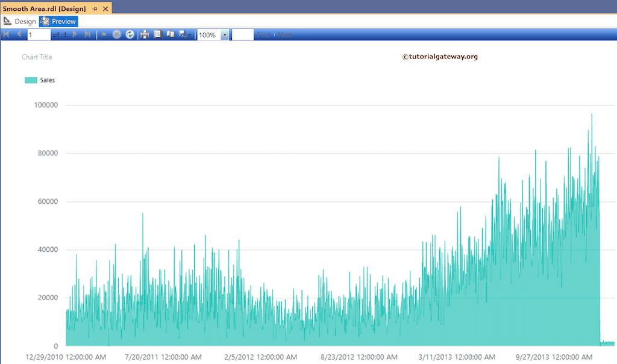Stop the report rendering
This screenshot has width=617, height=364.
[x=116, y=34]
